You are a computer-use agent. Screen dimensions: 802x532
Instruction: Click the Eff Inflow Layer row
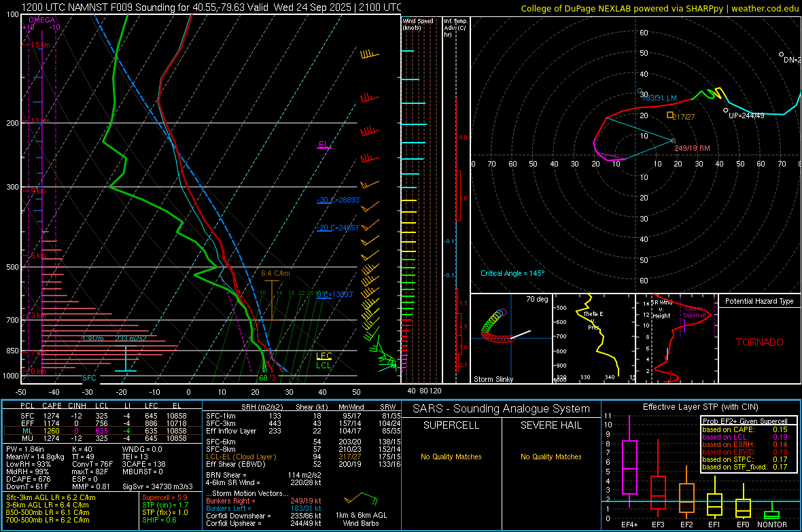[303, 431]
